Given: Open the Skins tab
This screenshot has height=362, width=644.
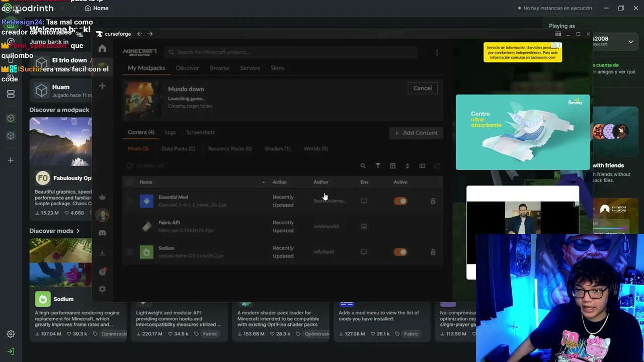Looking at the screenshot, I should click(277, 68).
